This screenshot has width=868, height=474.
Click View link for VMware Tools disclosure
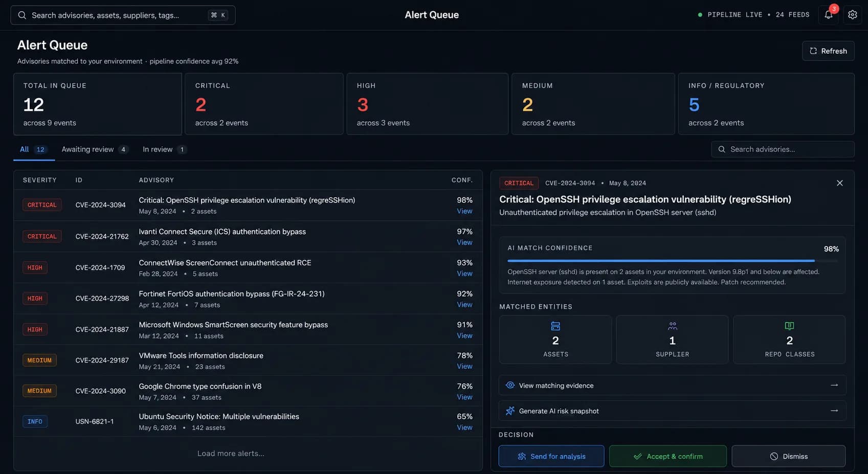[x=464, y=366]
